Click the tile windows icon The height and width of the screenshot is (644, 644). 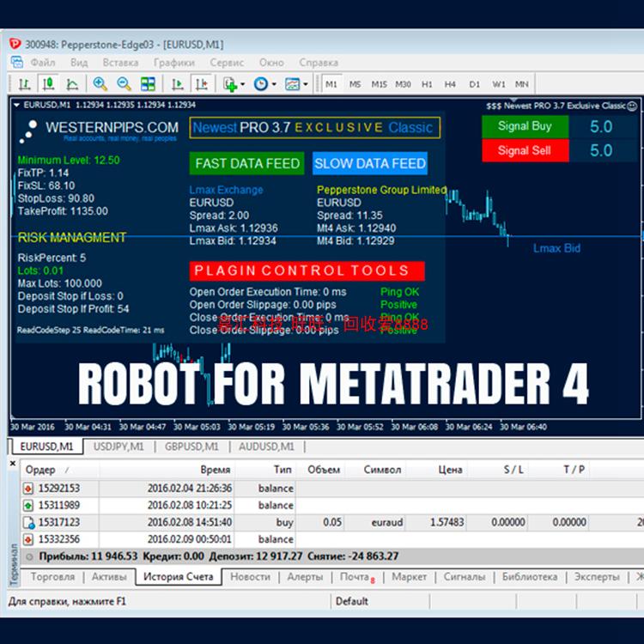[x=148, y=84]
